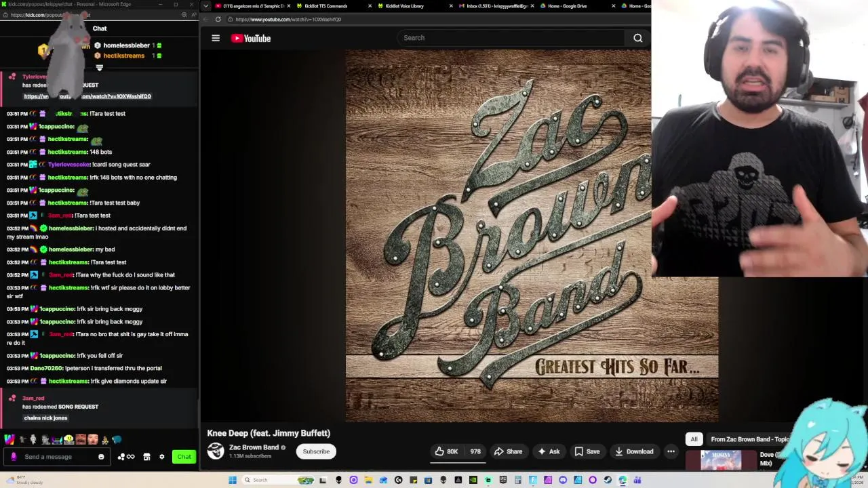This screenshot has width=868, height=488.
Task: Focus the Send a message box
Action: tap(58, 457)
